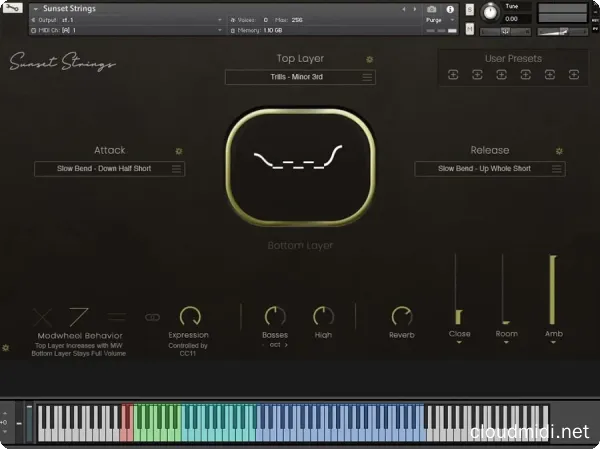The width and height of the screenshot is (600, 449).
Task: Click the camera snapshot icon
Action: (x=431, y=9)
